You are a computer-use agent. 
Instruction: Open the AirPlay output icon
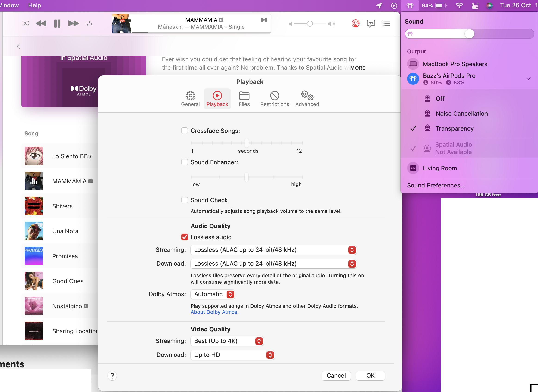tap(355, 23)
